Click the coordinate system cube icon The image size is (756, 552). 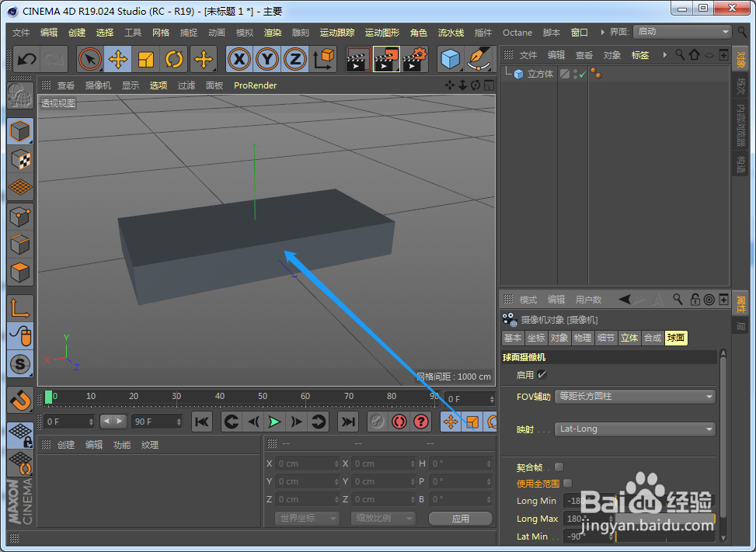click(323, 60)
